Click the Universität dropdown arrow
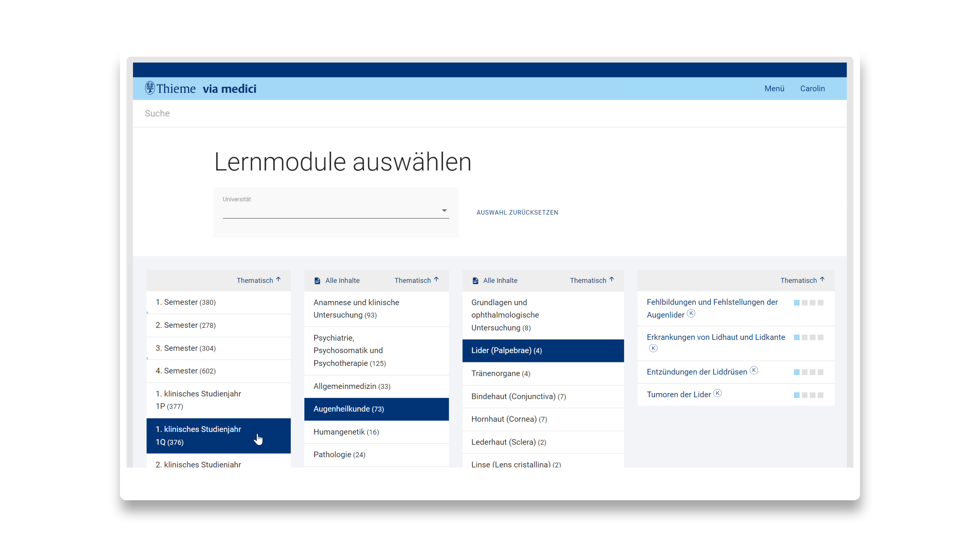This screenshot has width=980, height=551. coord(444,211)
